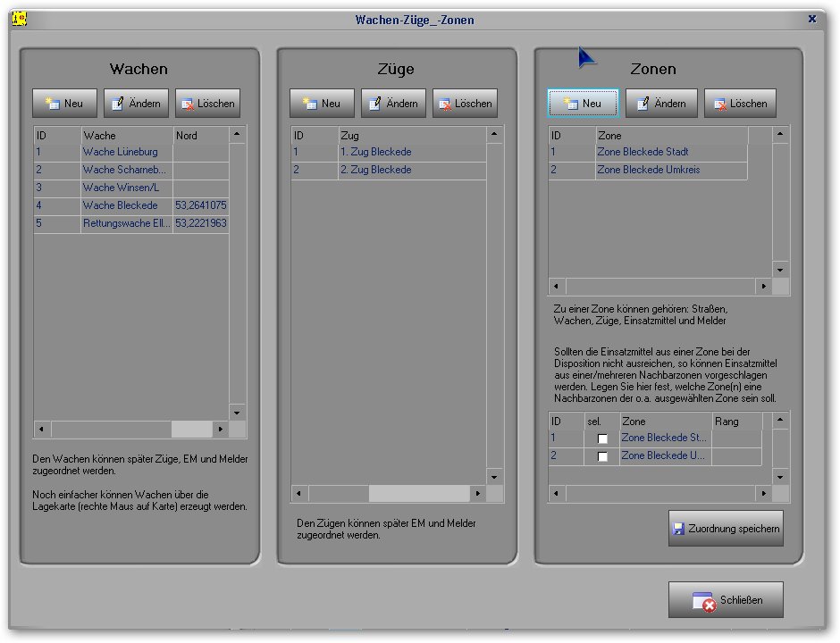Click Wachen horizontal scrollbar thumb
Screen dimensions: 840x643
192,430
